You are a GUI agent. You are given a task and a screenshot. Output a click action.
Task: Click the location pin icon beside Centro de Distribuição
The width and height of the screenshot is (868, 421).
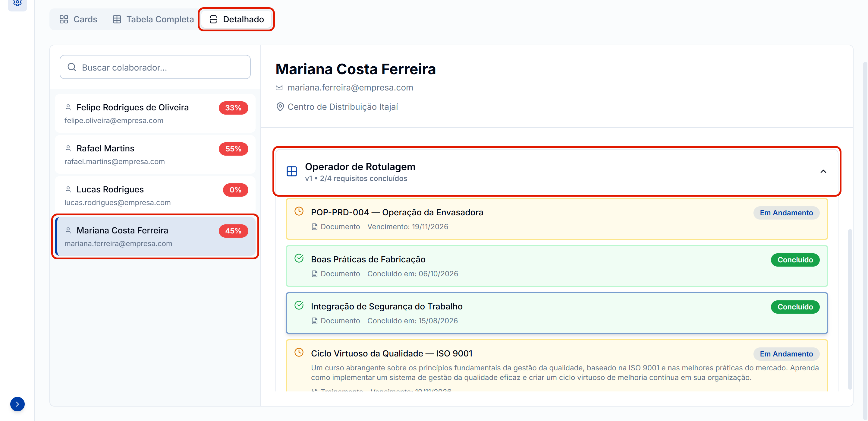click(x=280, y=107)
